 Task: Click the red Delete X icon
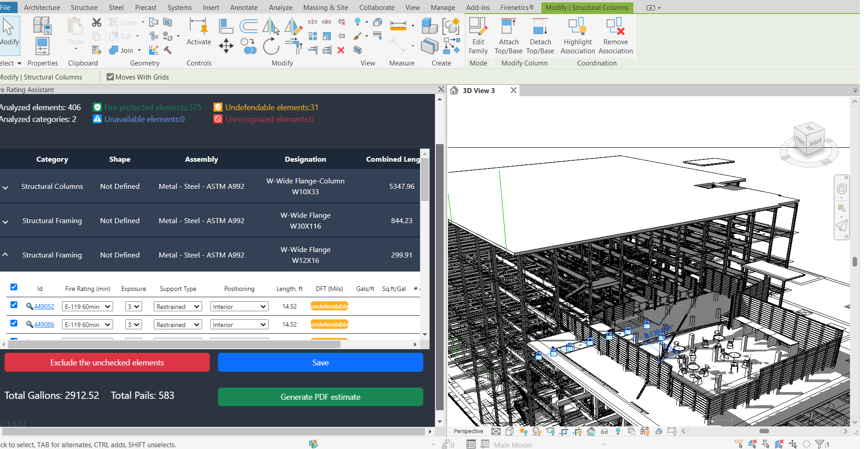pyautogui.click(x=341, y=50)
